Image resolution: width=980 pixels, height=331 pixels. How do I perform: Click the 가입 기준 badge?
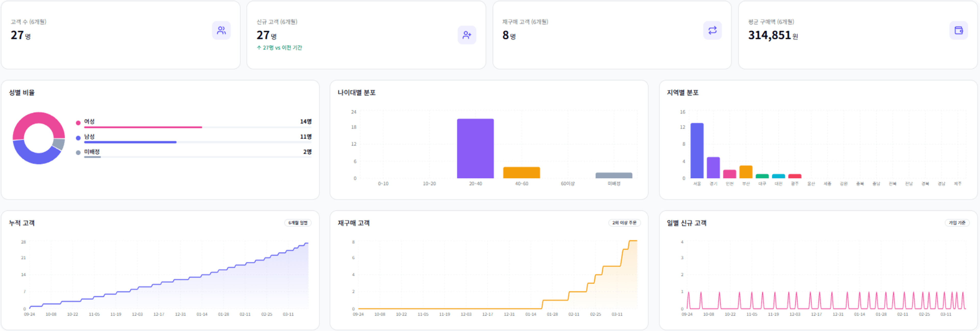coord(957,223)
